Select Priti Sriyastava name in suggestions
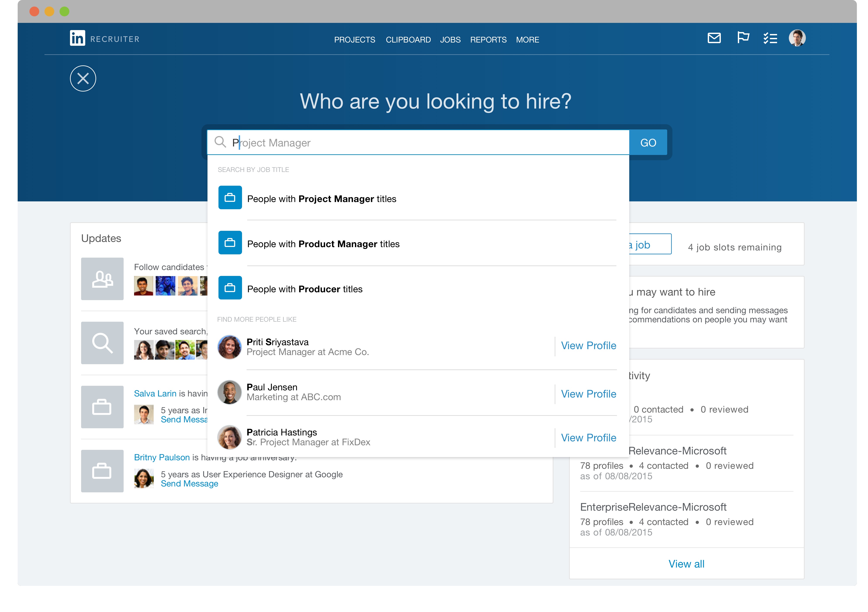868x612 pixels. [278, 342]
